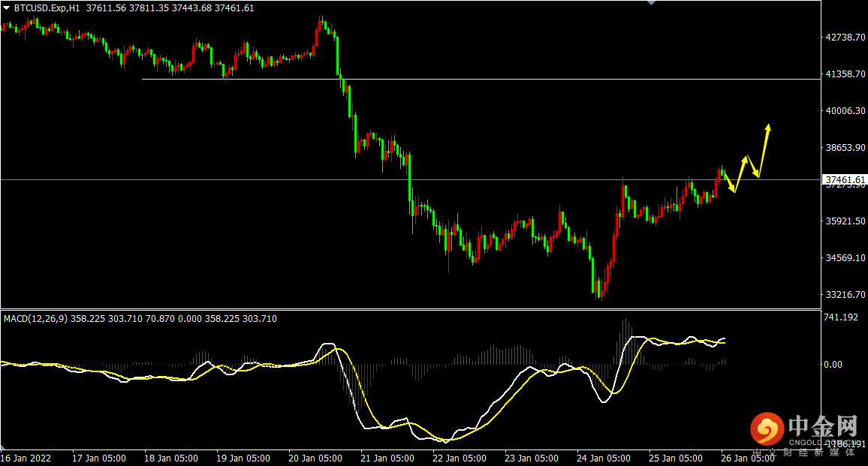Click the 40006.30 price scale label
The height and width of the screenshot is (466, 868).
coord(845,111)
